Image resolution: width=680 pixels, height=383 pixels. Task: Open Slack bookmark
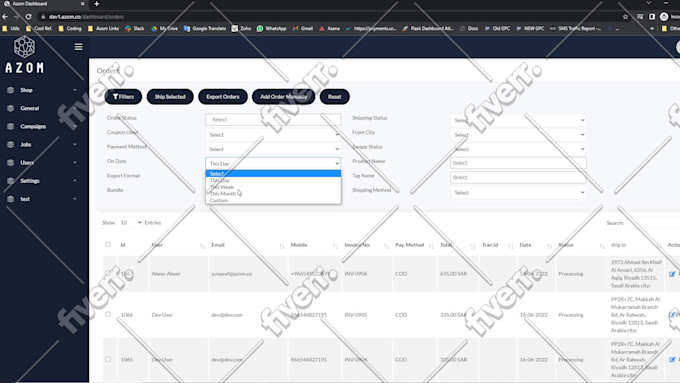134,29
